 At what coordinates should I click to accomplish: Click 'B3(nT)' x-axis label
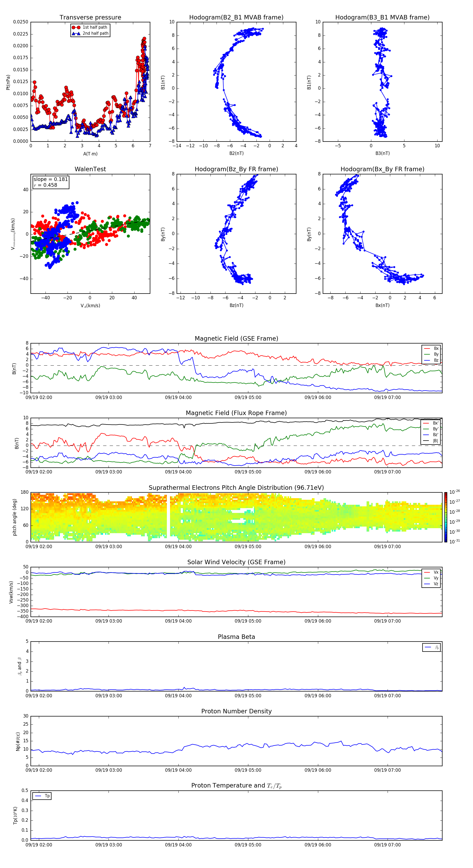382,153
